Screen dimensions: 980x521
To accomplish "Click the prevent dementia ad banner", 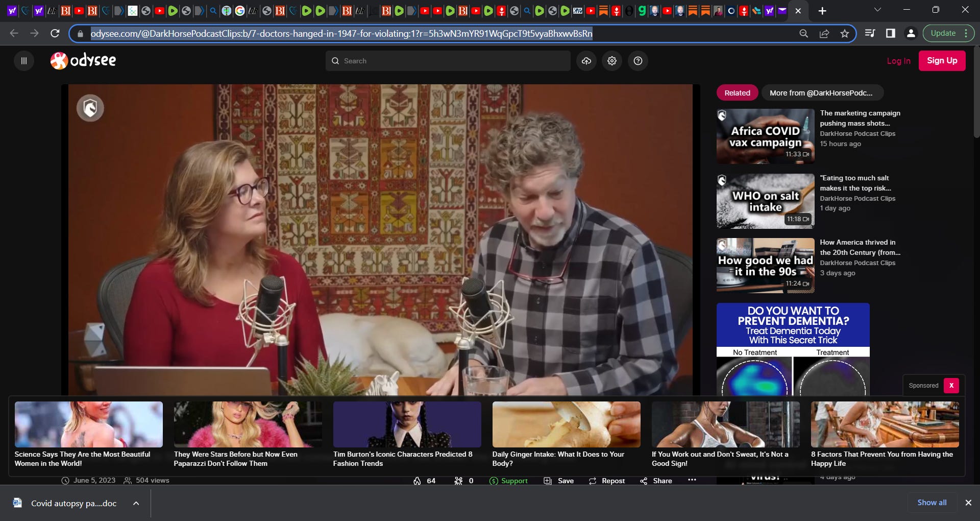I will tap(793, 349).
